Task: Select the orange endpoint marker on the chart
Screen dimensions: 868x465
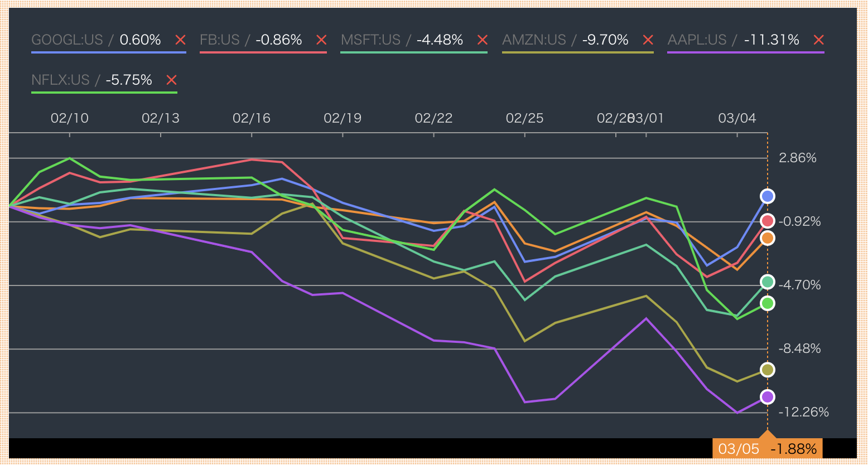Action: 768,238
